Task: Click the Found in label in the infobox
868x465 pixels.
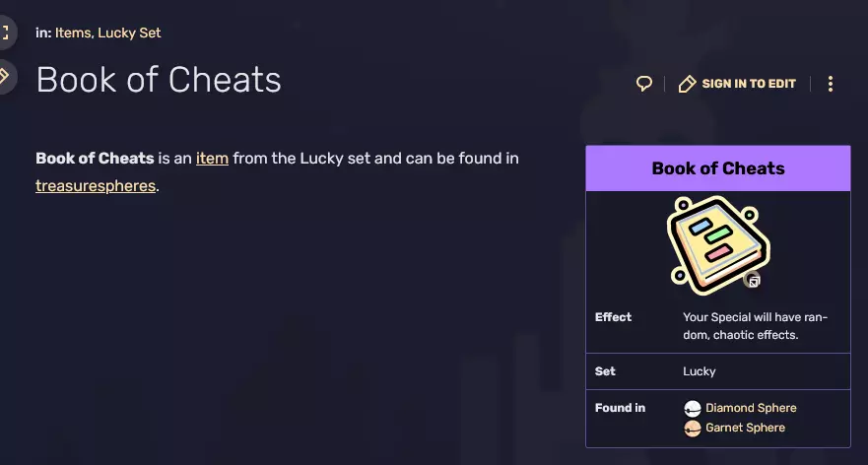Action: click(x=620, y=408)
